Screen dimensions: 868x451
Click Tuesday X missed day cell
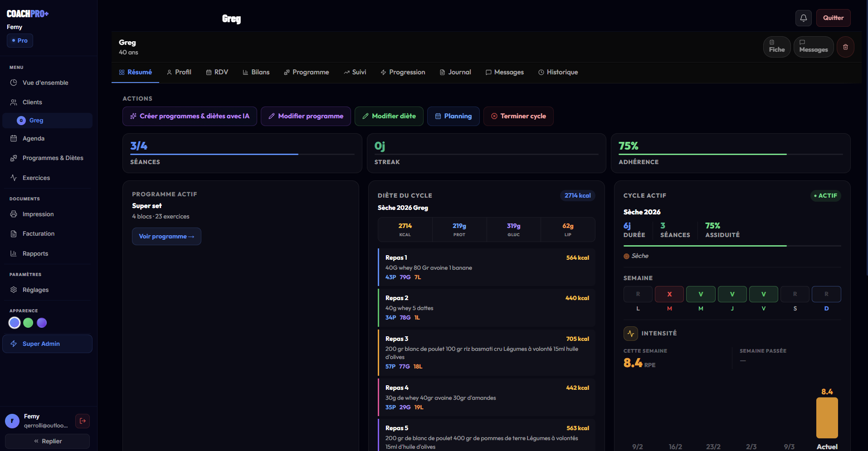point(669,294)
